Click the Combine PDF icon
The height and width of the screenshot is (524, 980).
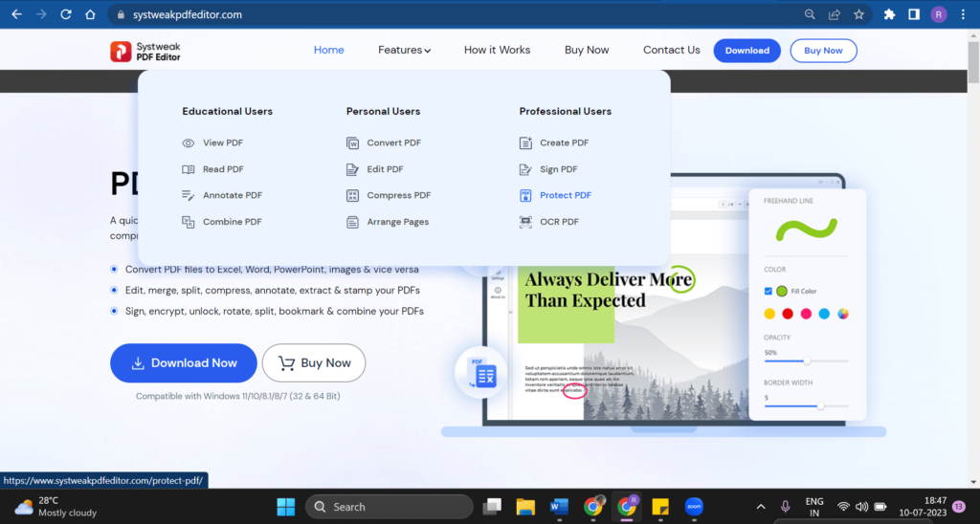tap(189, 222)
